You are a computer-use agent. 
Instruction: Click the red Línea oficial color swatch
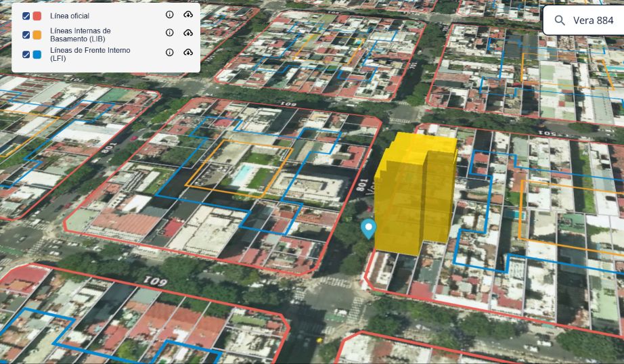(37, 16)
